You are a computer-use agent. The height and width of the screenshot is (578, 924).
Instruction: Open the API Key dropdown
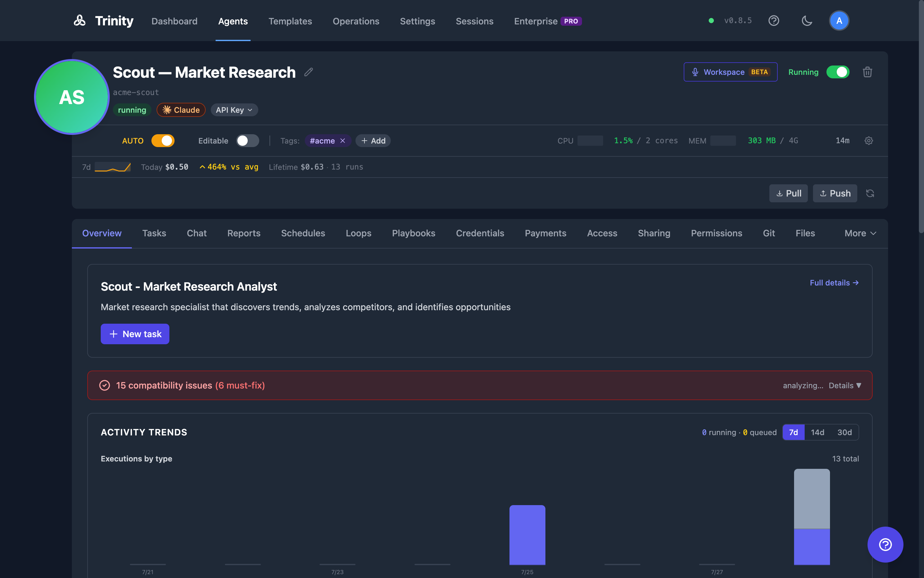coord(234,110)
